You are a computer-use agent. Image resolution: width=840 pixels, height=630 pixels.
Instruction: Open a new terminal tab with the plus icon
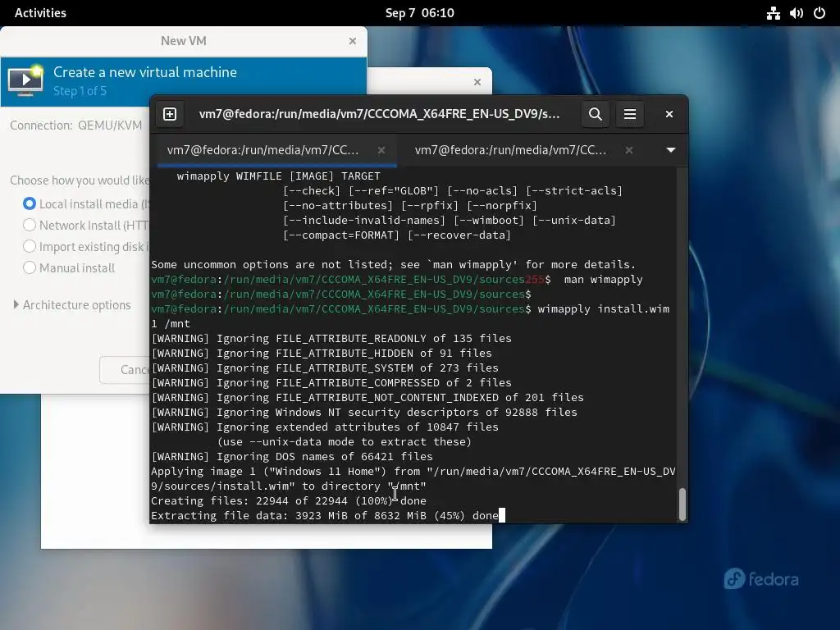pyautogui.click(x=170, y=114)
